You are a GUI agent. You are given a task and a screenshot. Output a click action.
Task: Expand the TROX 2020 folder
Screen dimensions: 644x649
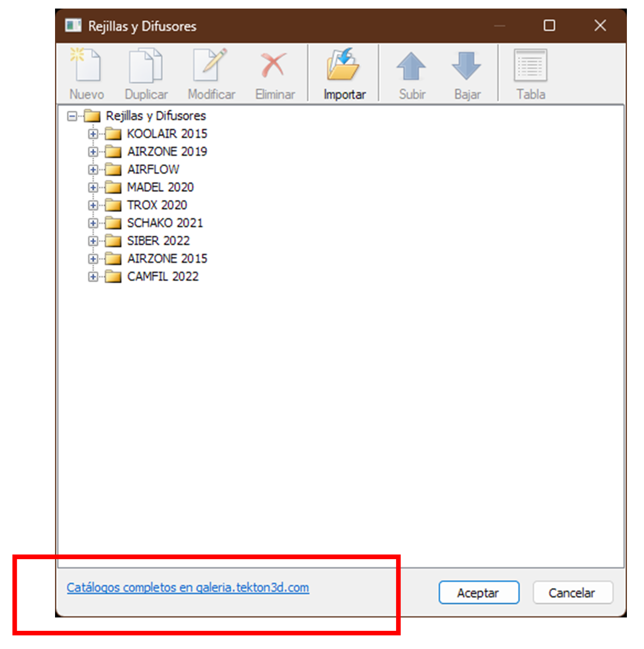(x=93, y=205)
